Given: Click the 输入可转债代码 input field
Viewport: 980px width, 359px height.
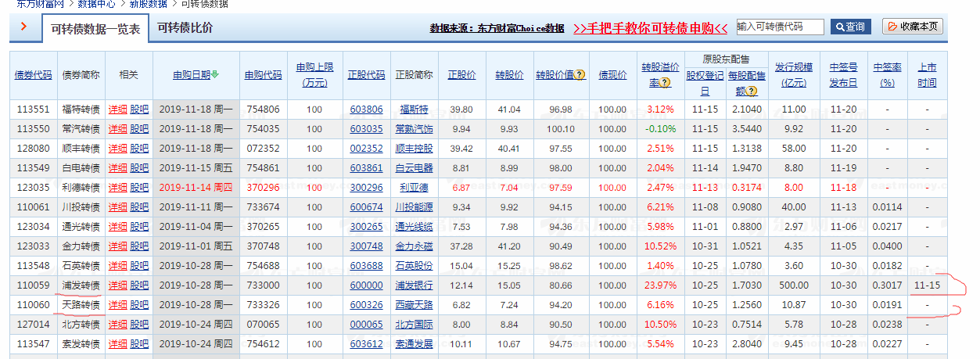Looking at the screenshot, I should point(780,27).
